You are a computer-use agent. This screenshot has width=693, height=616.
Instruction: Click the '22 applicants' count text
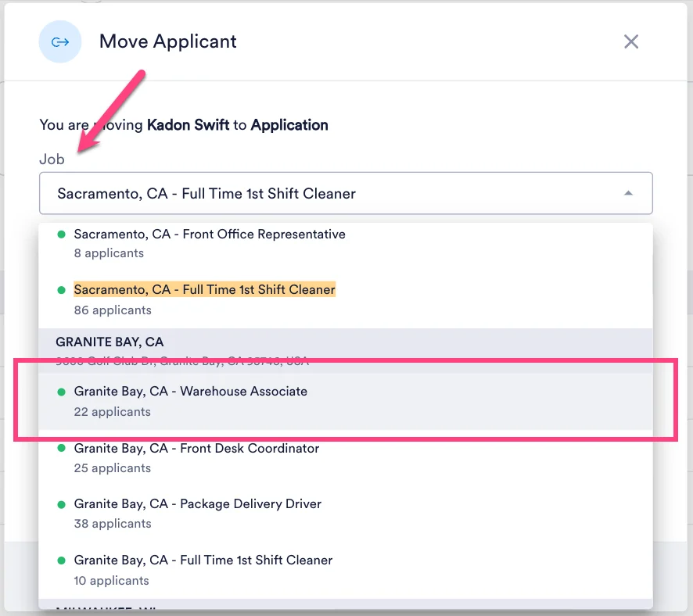coord(113,411)
